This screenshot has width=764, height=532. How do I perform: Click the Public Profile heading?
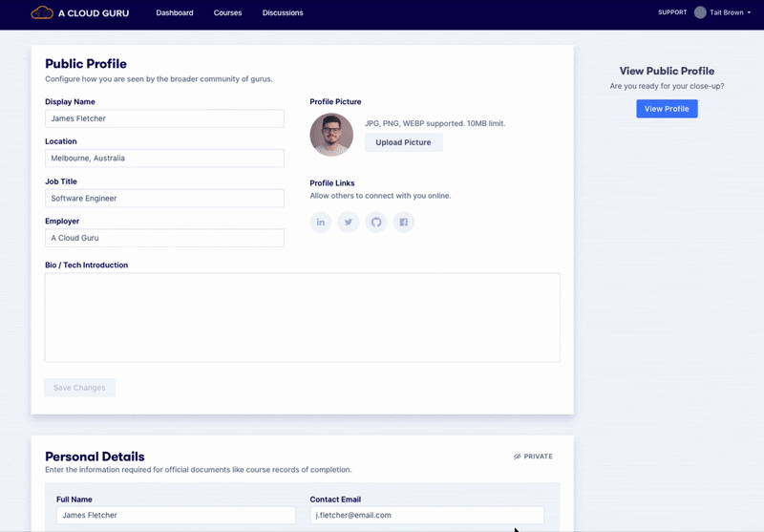point(86,64)
